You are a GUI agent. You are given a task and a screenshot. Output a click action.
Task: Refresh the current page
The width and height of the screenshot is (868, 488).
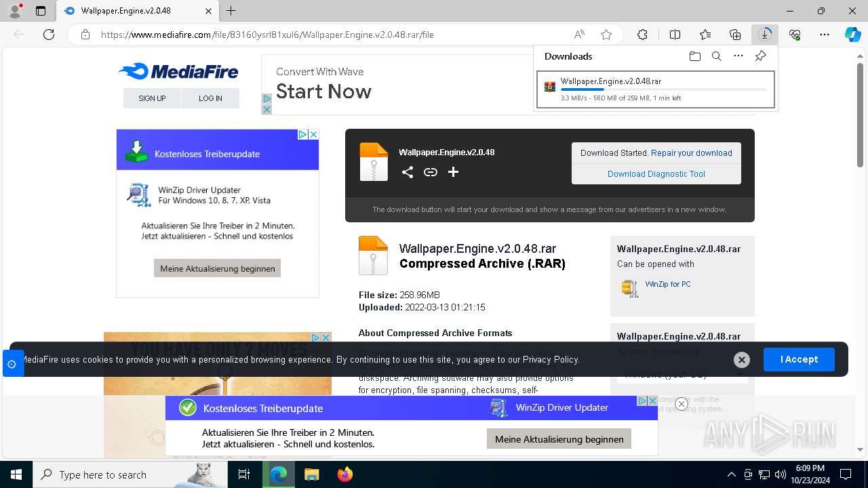(49, 35)
